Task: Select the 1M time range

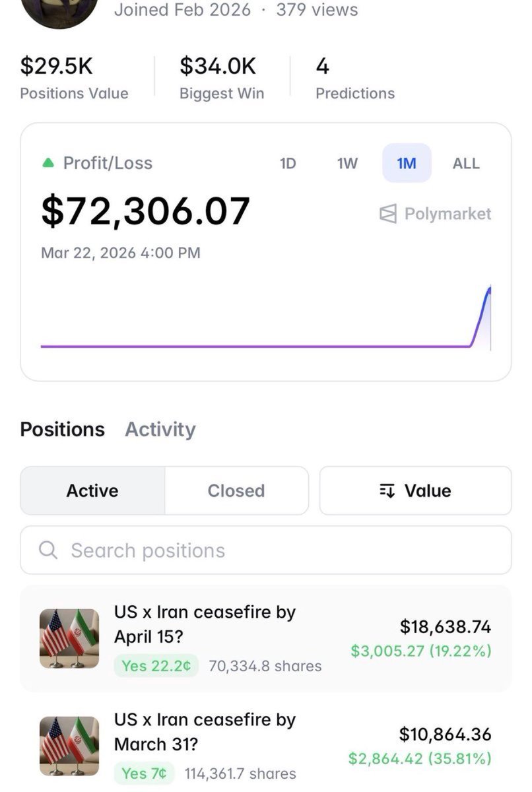Action: tap(407, 163)
